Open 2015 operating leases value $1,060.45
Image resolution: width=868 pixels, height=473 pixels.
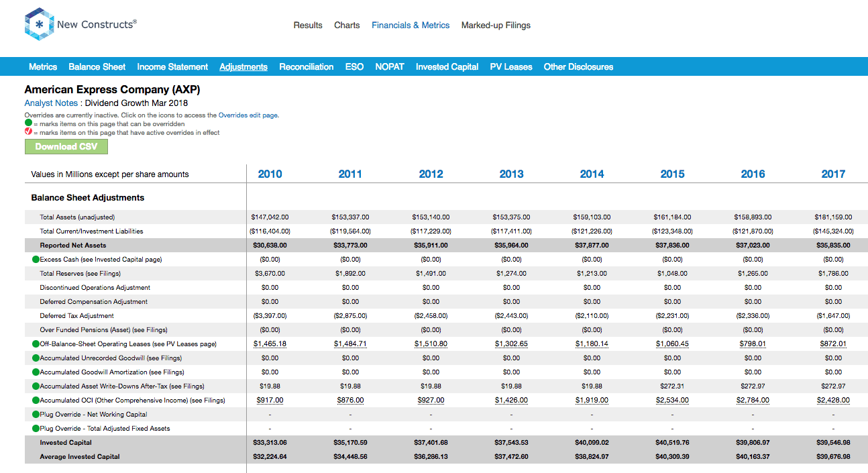pos(672,344)
